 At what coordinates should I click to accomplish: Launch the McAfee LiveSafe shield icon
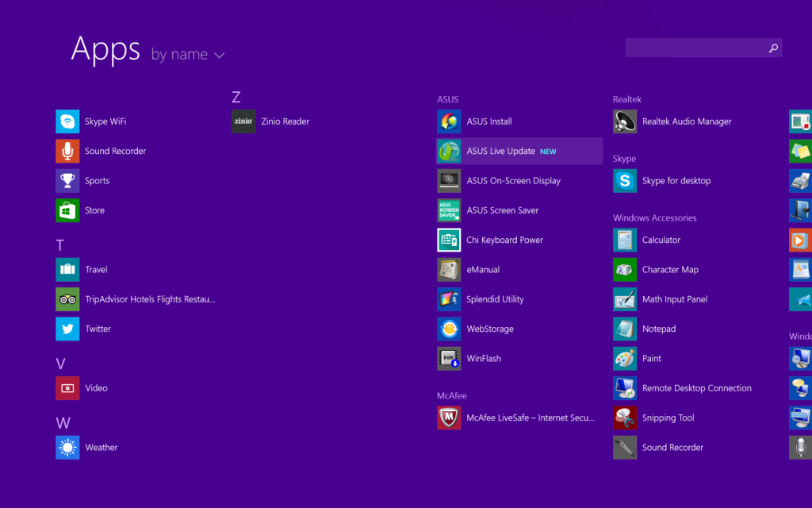pos(449,418)
